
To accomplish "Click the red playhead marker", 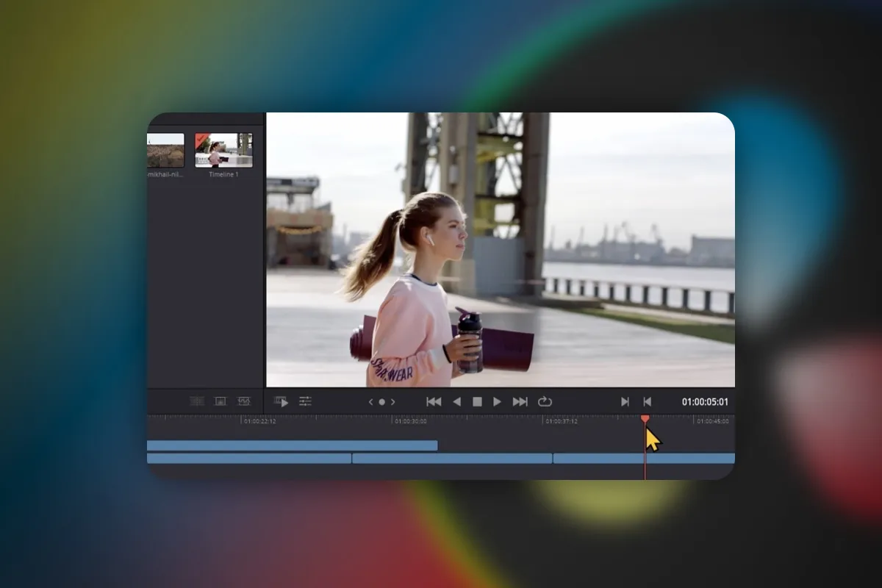I will tap(645, 419).
